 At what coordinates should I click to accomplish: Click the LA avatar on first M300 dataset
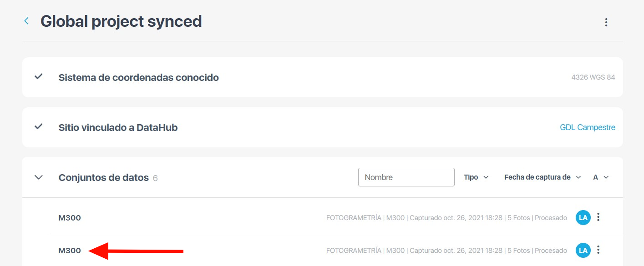[583, 218]
